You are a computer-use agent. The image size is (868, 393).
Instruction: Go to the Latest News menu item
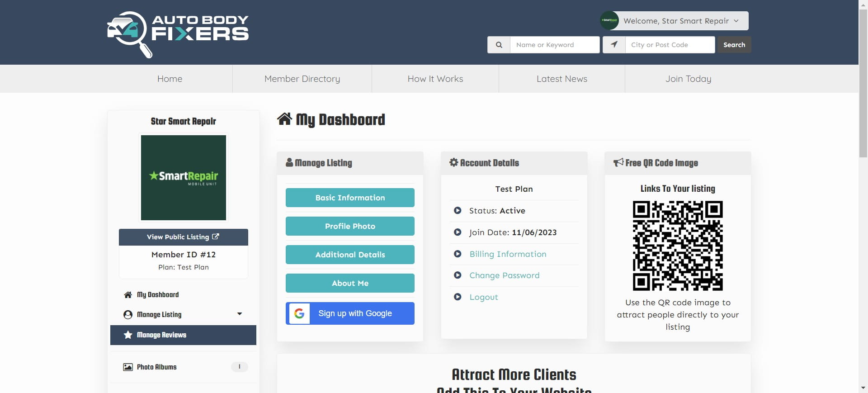[561, 79]
